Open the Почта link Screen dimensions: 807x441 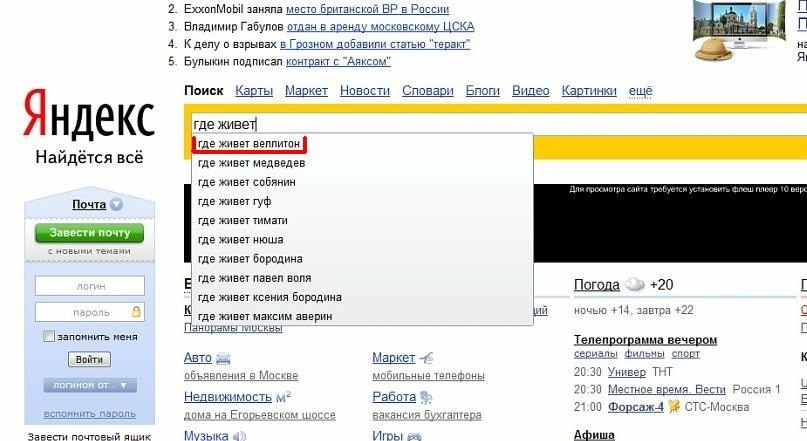pyautogui.click(x=89, y=204)
